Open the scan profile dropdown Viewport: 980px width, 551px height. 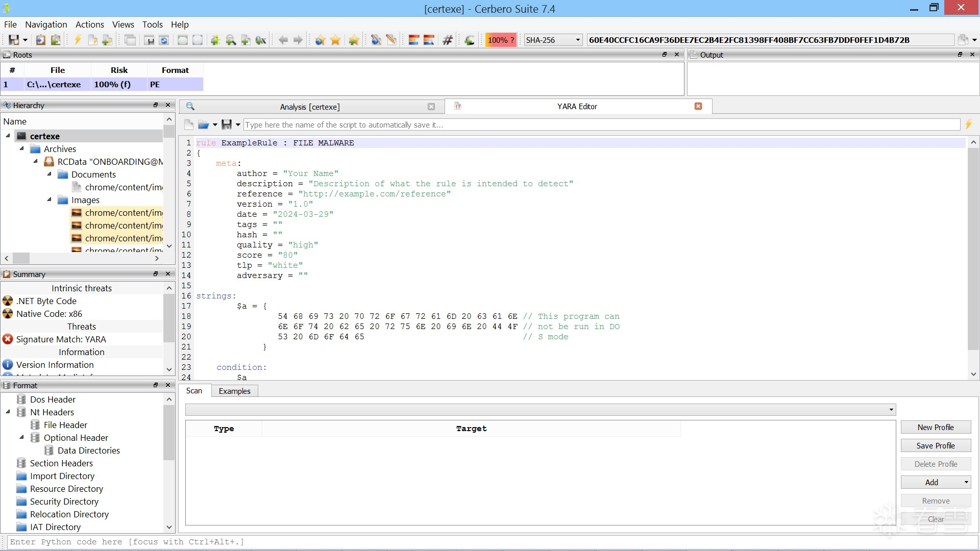[x=540, y=410]
